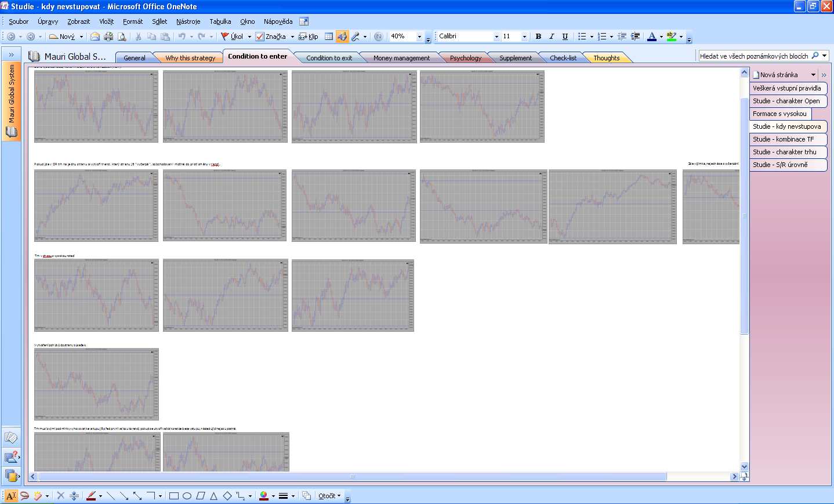Select the Lasso selection tool
The image size is (834, 504).
(24, 496)
